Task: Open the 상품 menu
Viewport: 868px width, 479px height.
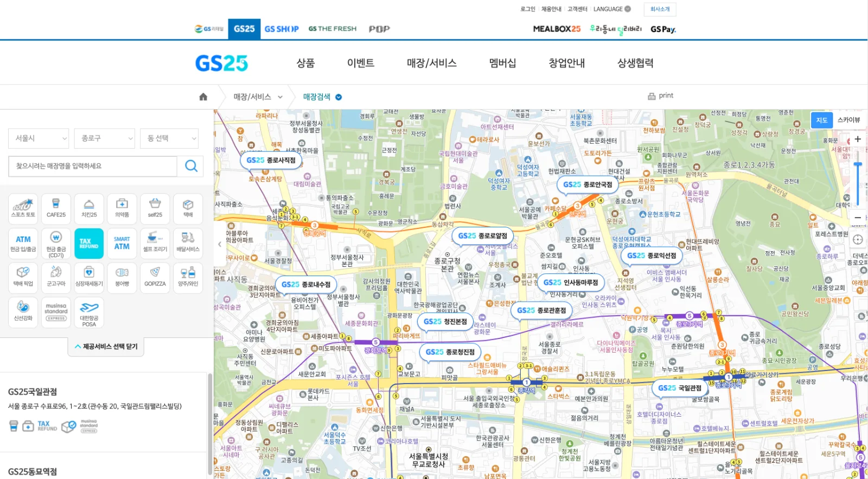Action: 305,63
